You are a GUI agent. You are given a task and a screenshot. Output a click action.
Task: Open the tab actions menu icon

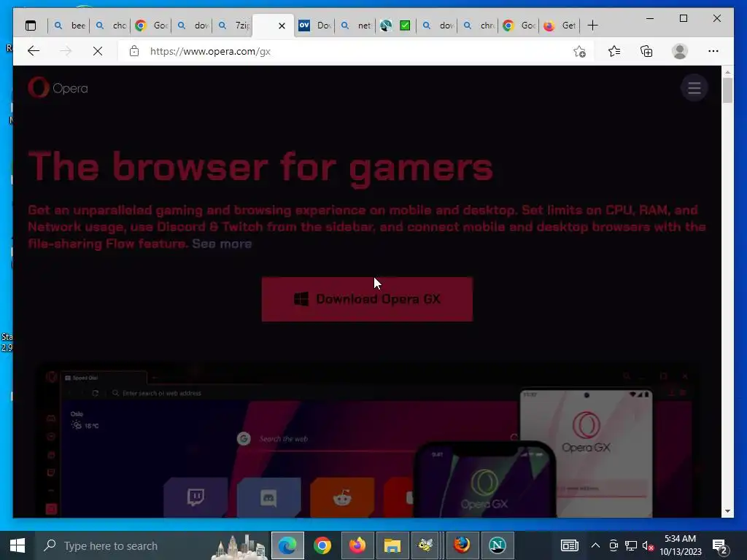point(31,26)
